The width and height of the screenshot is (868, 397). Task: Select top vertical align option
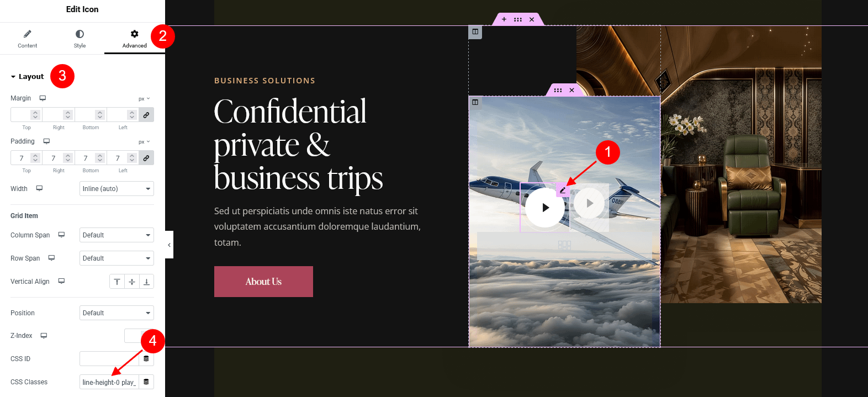[x=117, y=282]
